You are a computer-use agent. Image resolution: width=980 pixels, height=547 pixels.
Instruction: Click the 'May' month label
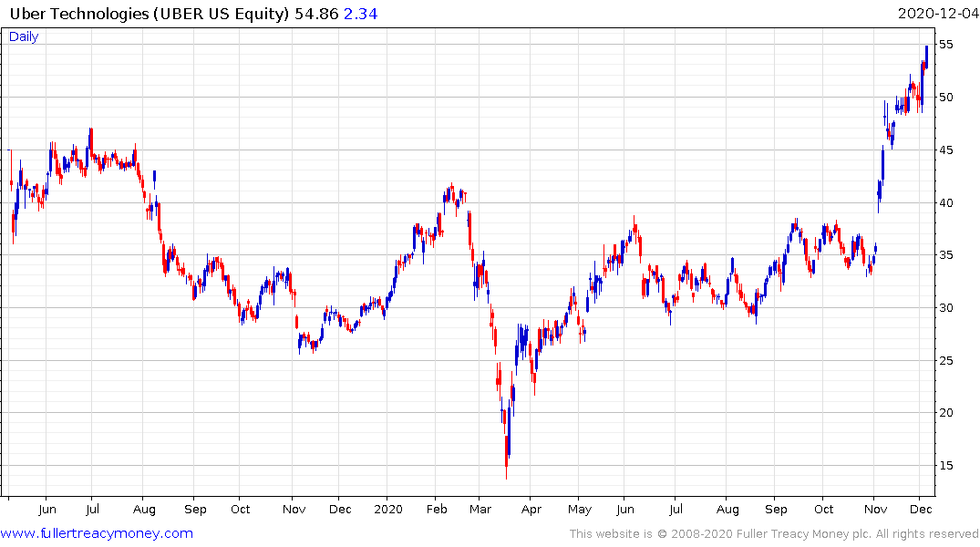580,510
